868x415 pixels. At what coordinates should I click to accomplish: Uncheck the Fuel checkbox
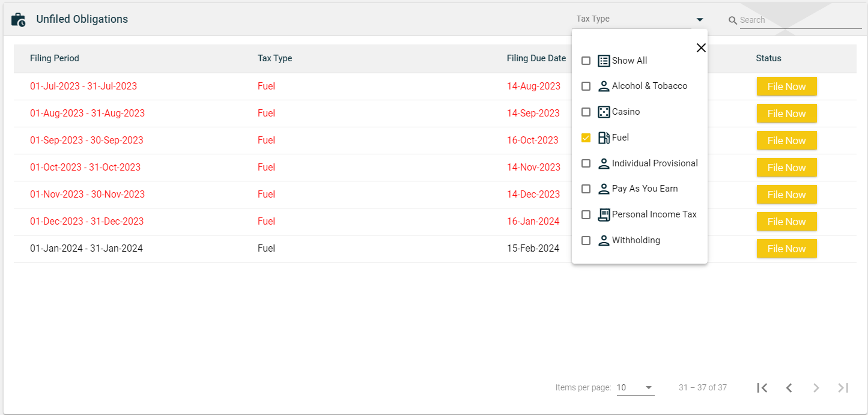pos(586,138)
